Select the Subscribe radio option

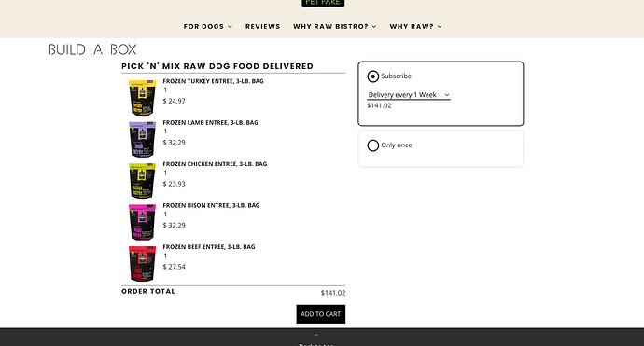373,76
